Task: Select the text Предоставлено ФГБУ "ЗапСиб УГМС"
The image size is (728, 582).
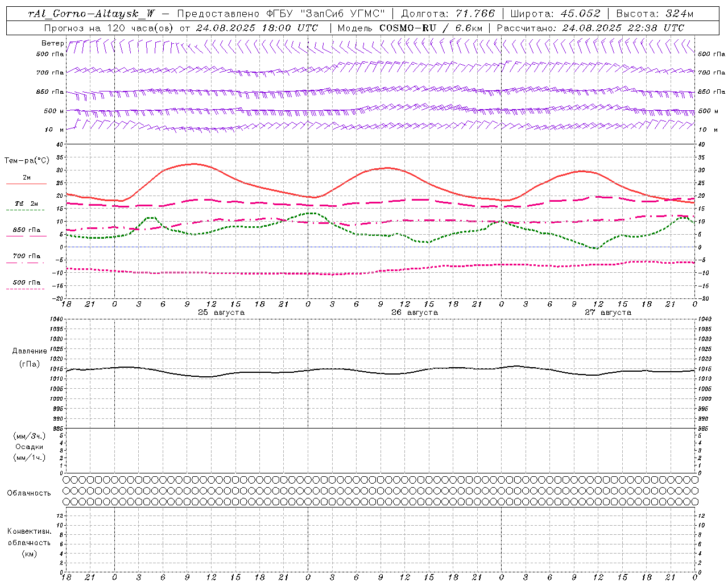Action: point(281,14)
